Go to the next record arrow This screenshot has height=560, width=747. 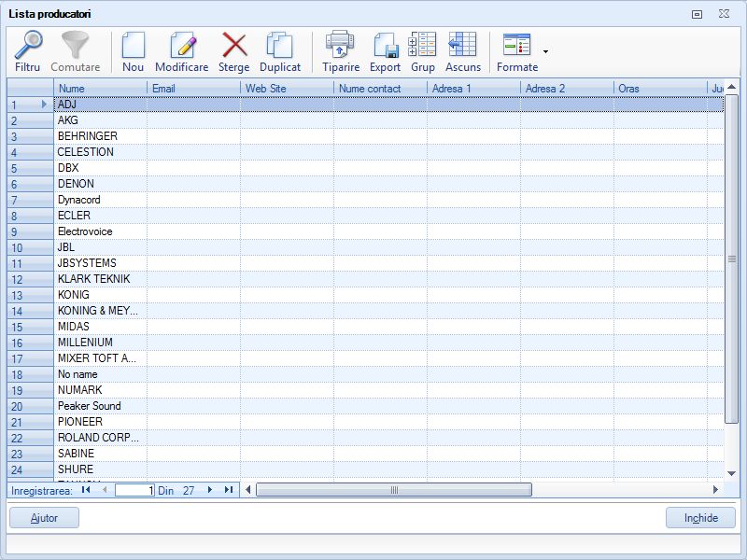209,489
